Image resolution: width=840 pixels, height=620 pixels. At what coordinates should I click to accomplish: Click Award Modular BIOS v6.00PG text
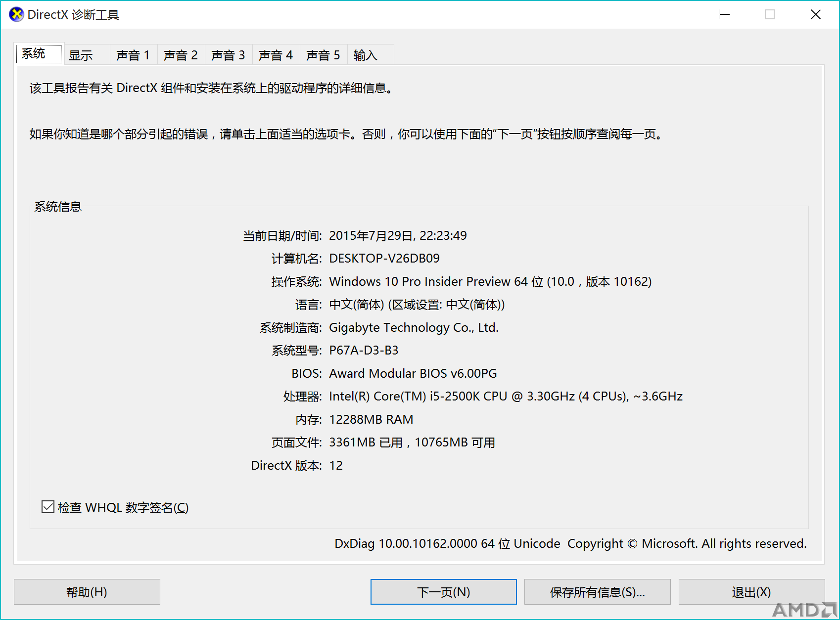tap(413, 374)
